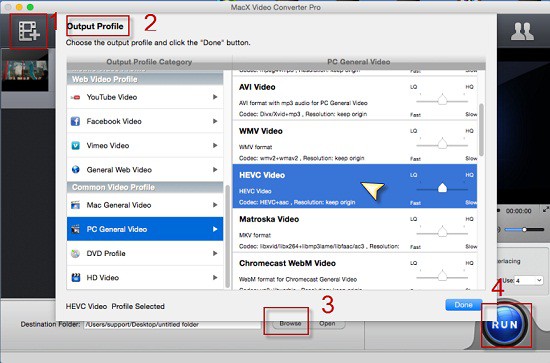Viewport: 550px width, 363px height.
Task: Click the category list scrollbar
Action: click(x=227, y=236)
